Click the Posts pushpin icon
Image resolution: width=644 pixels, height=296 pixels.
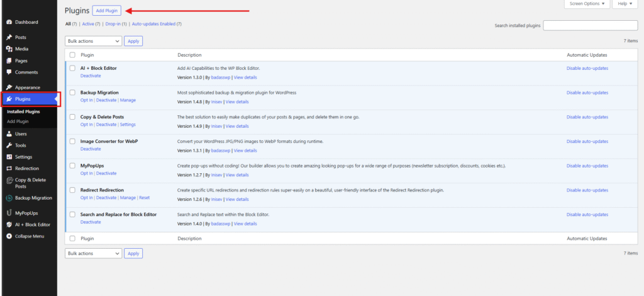pyautogui.click(x=9, y=37)
